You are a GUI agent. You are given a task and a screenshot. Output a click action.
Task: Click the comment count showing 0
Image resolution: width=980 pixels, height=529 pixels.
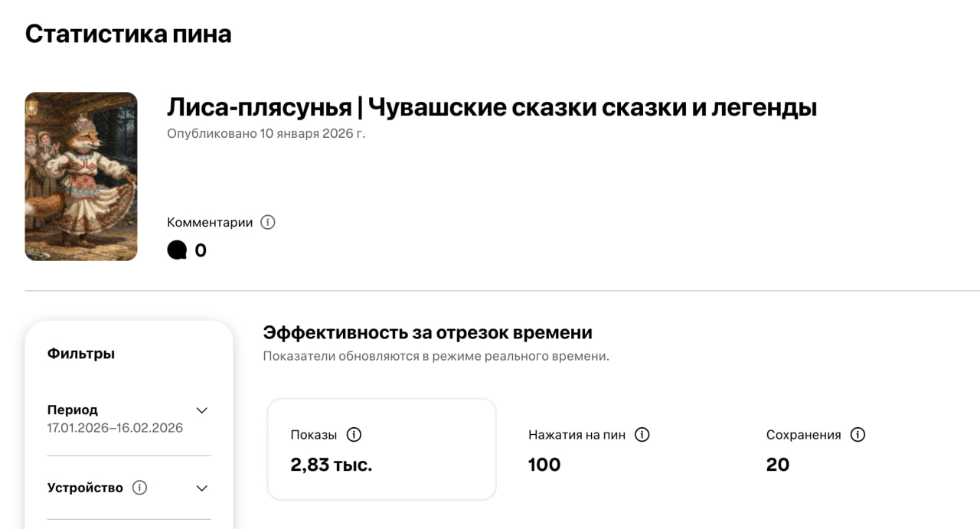point(200,249)
